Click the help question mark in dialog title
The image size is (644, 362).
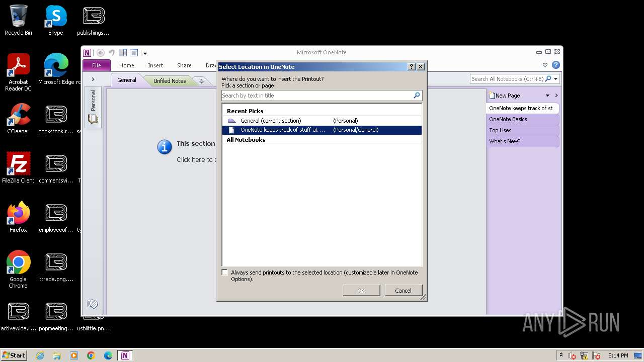(412, 66)
